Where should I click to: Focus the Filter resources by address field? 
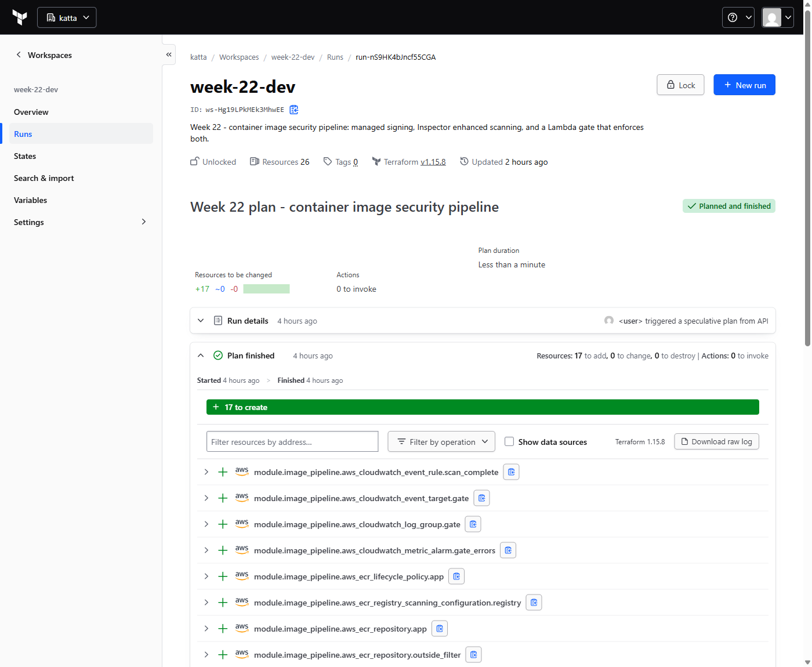pos(292,441)
